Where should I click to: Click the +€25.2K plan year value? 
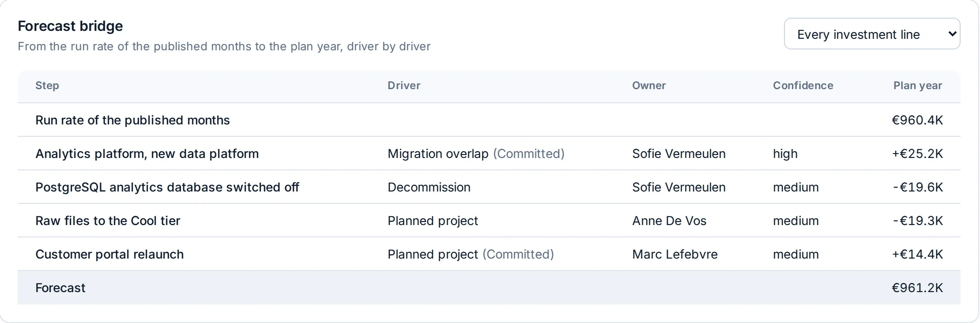click(x=917, y=154)
